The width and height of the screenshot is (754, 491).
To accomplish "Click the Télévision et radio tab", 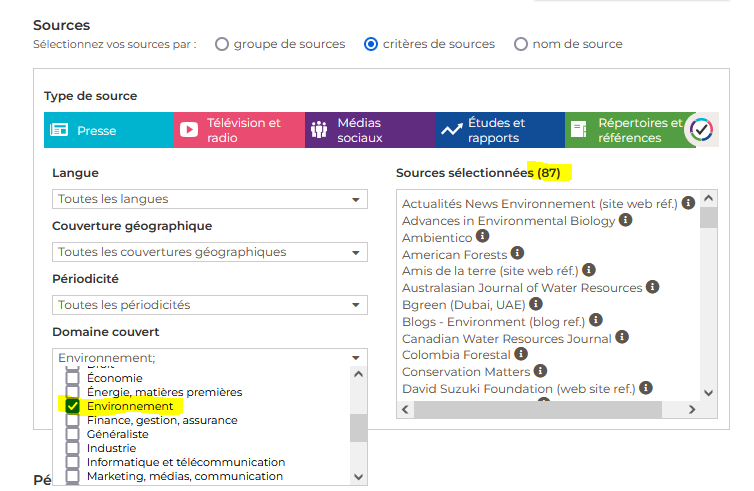I will 239,130.
